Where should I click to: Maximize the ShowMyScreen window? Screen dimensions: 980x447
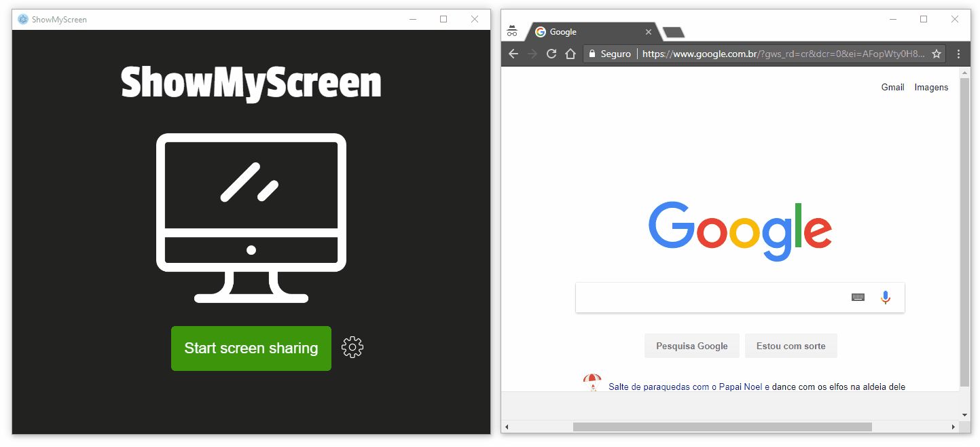point(443,19)
